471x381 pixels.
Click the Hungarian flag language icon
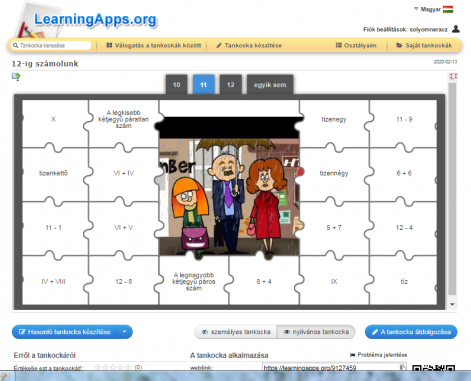(448, 9)
